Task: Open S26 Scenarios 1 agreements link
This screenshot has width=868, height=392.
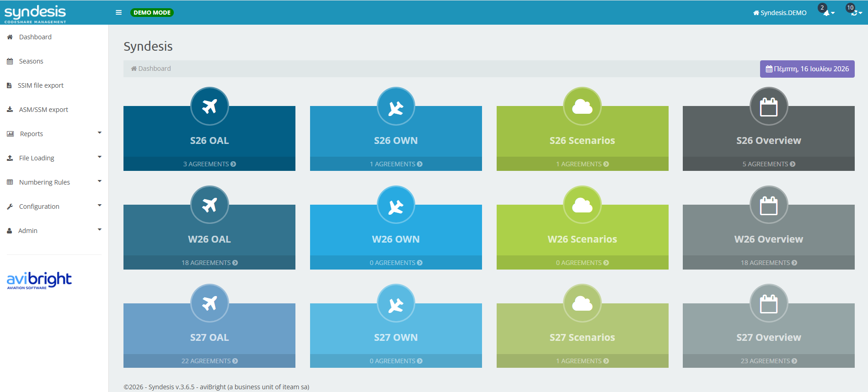Action: pyautogui.click(x=583, y=164)
